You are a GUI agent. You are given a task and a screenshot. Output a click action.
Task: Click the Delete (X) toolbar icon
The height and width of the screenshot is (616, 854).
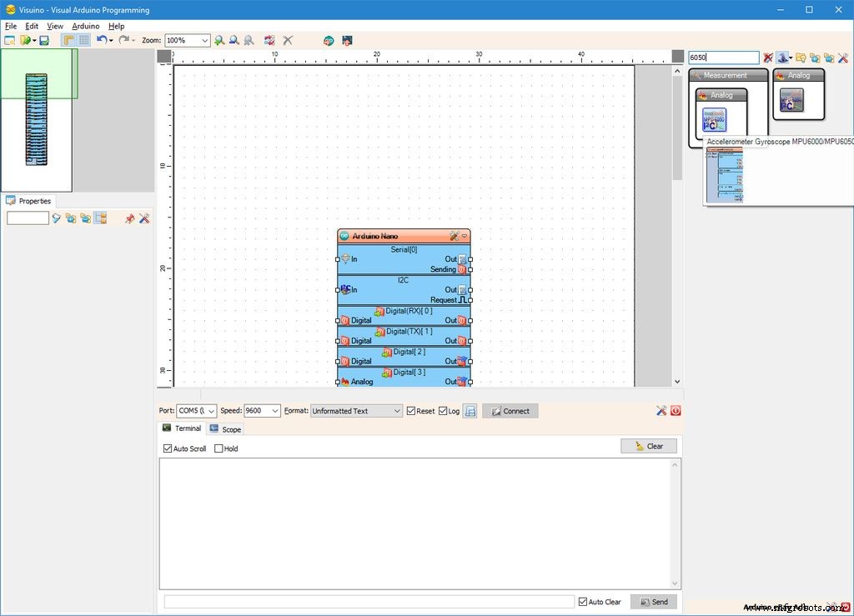click(x=288, y=40)
